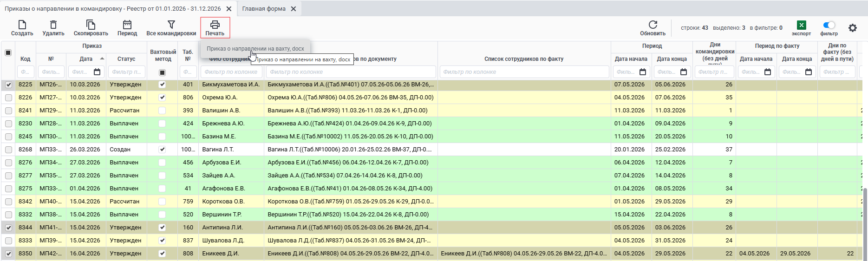Click the name Короткова О.В.

pyautogui.click(x=223, y=202)
